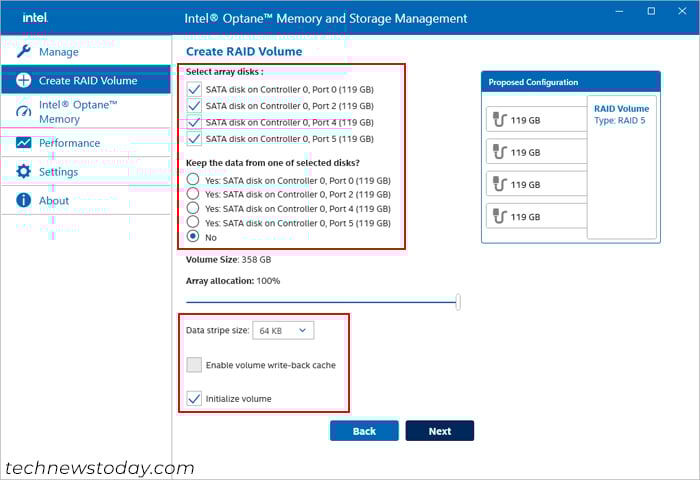
Task: Select Yes keep data from Port 4 disk
Action: [x=193, y=208]
